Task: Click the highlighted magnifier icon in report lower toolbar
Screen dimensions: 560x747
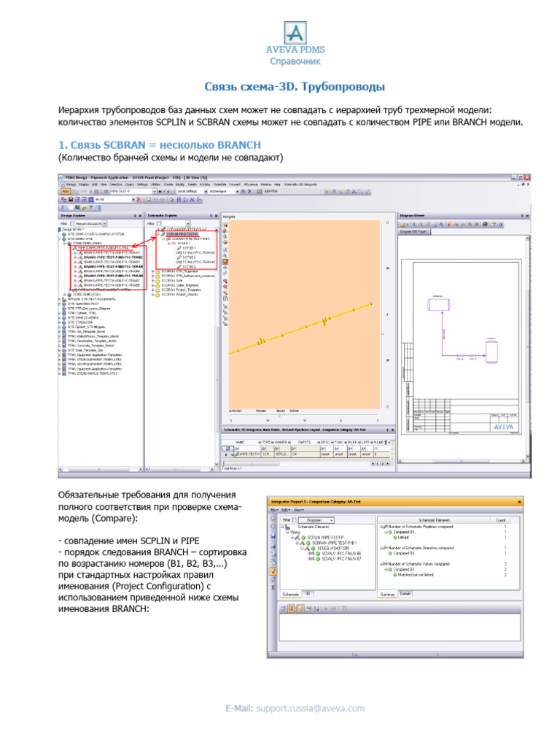Action: tap(291, 608)
